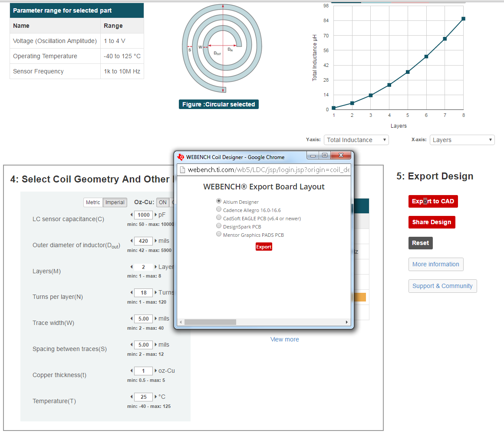This screenshot has width=504, height=434.
Task: Click the trace width 5.00 field
Action: (x=143, y=319)
